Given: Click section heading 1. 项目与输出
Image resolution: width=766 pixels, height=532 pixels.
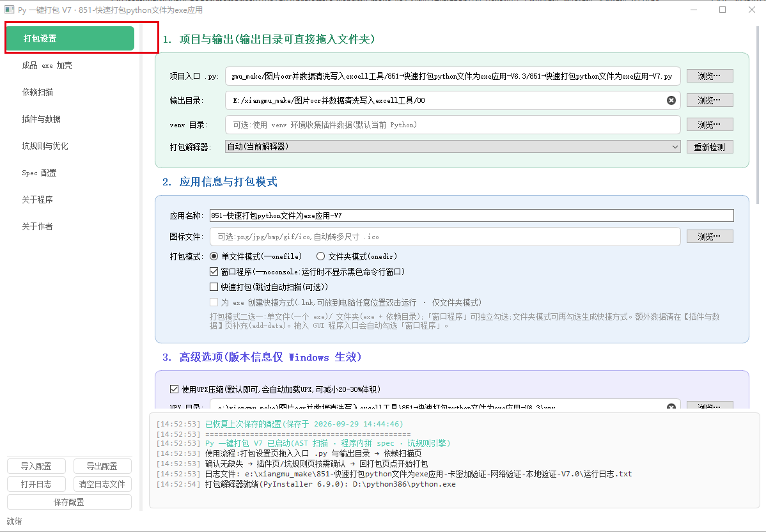Looking at the screenshot, I should click(269, 39).
